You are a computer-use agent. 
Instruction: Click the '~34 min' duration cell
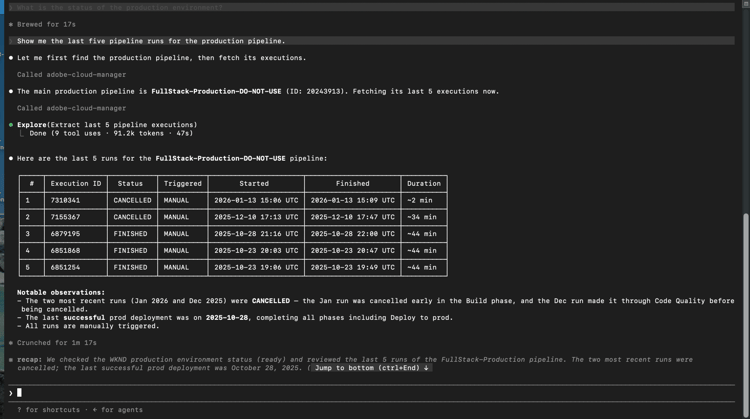pos(422,217)
